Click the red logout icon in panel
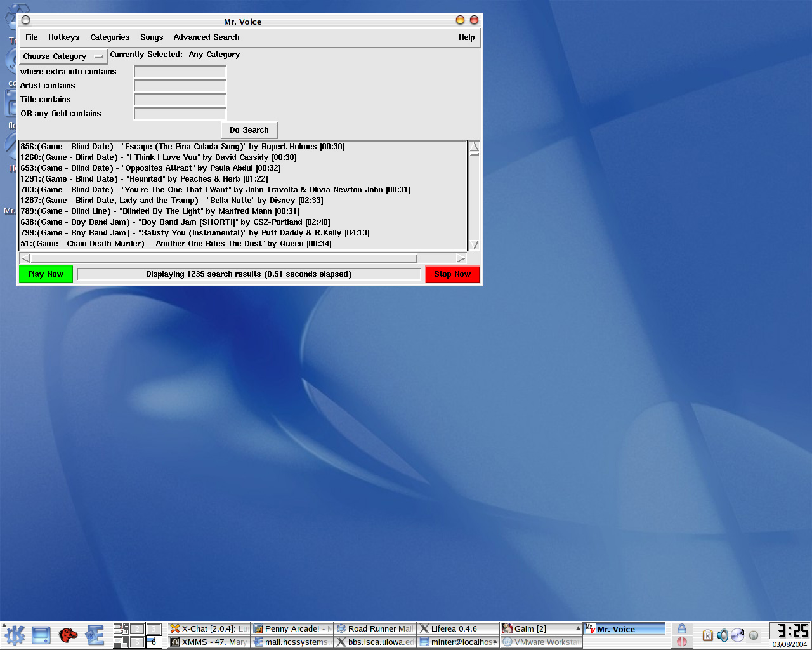This screenshot has height=650, width=812. pyautogui.click(x=681, y=642)
